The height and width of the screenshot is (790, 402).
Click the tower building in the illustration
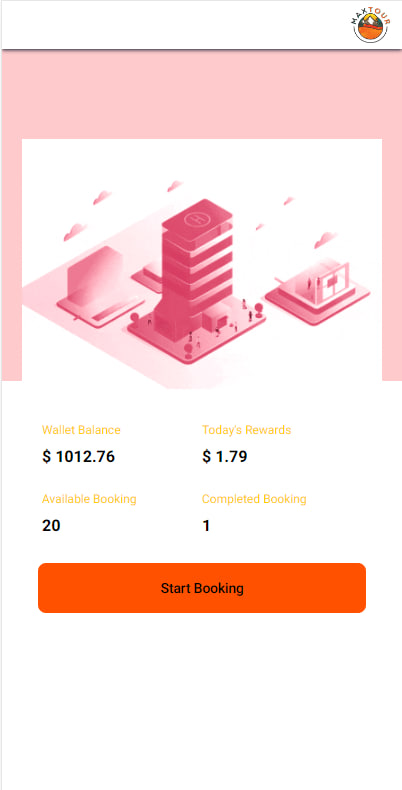194,272
